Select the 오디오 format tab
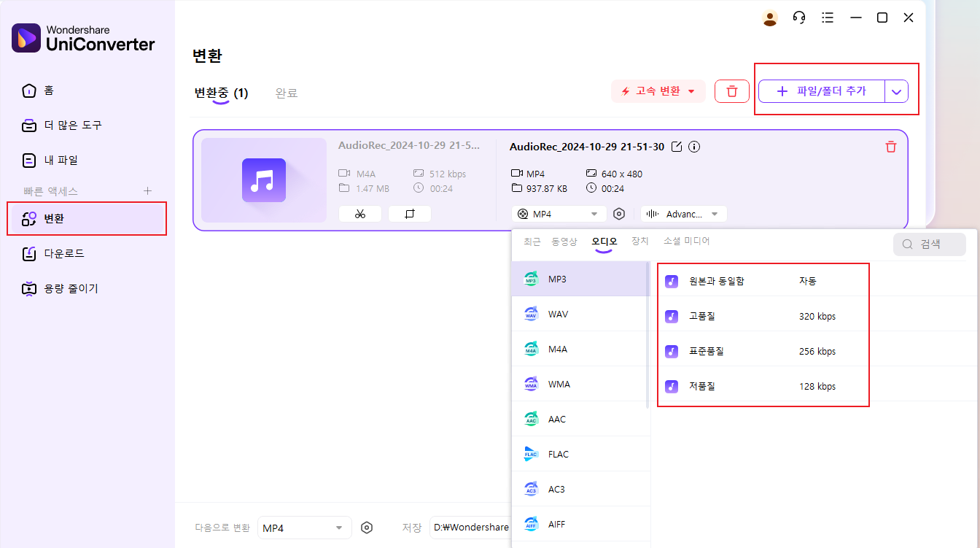This screenshot has width=980, height=548. pyautogui.click(x=604, y=242)
